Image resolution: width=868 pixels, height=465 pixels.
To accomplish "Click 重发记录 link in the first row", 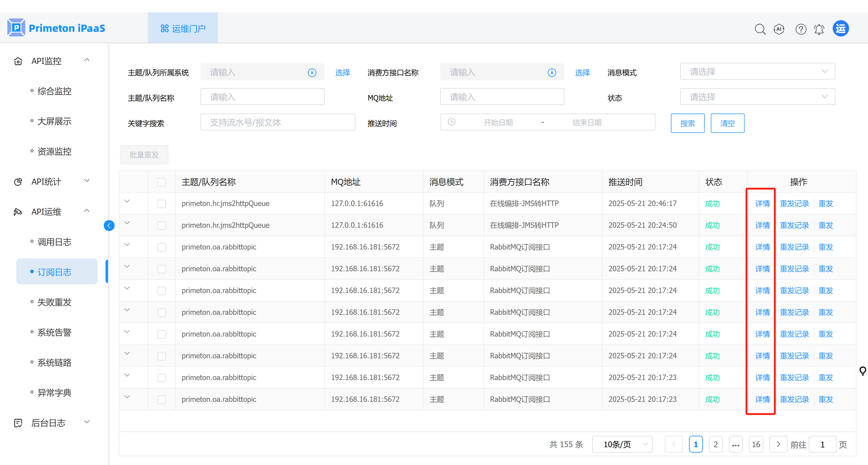I will (x=794, y=203).
